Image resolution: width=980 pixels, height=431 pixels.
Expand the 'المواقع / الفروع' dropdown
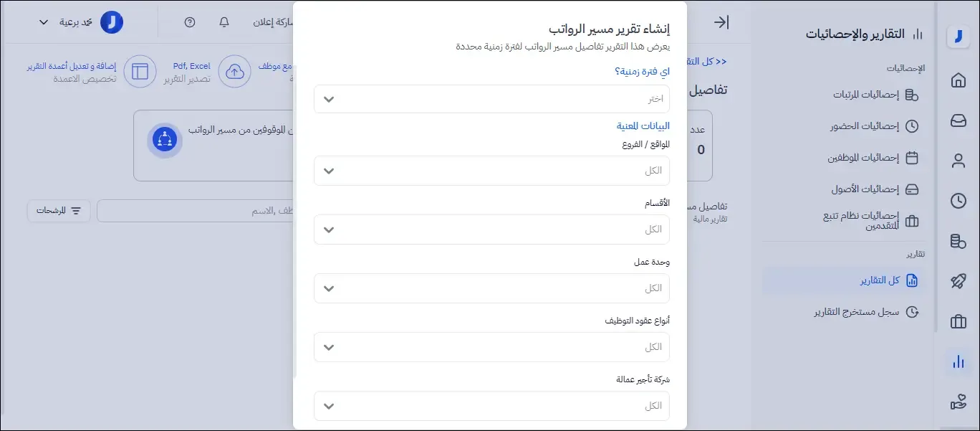pos(491,171)
